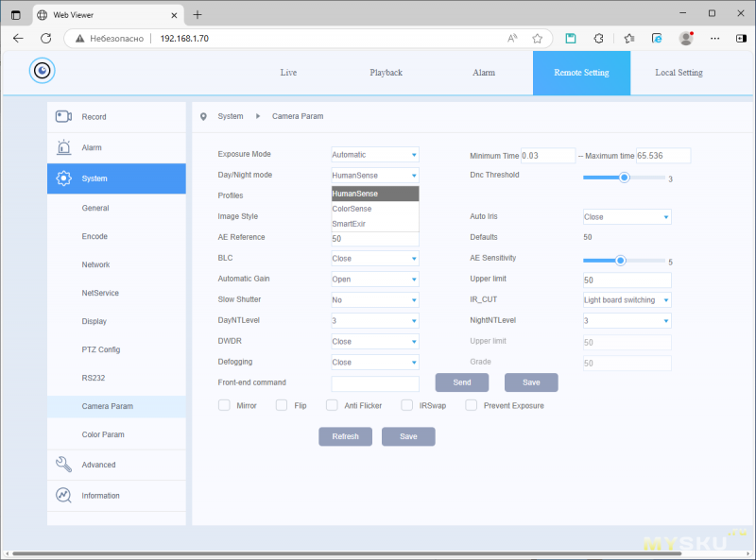Click the camera eye logo icon

pyautogui.click(x=42, y=71)
